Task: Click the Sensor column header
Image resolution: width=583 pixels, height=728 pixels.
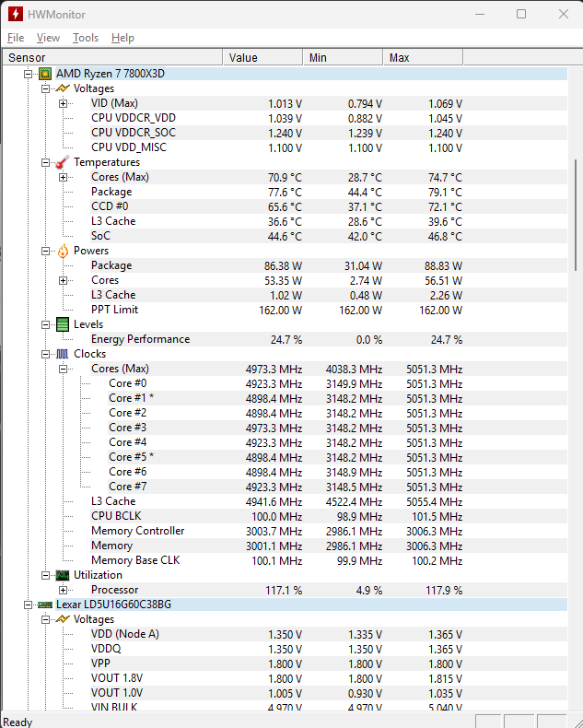Action: click(112, 57)
